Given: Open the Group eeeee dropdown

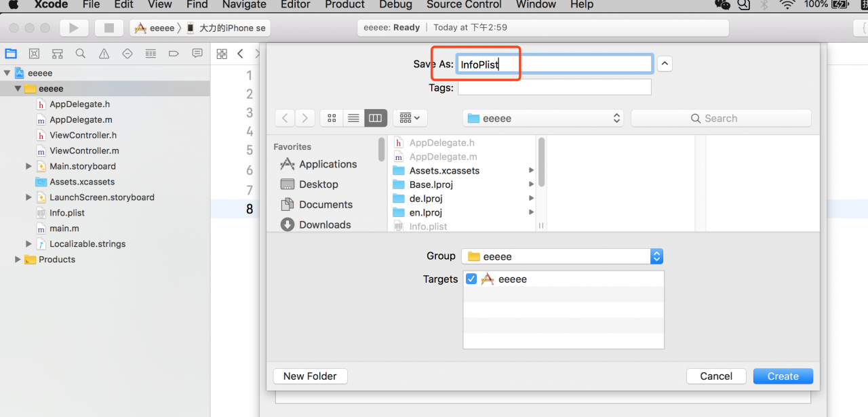Looking at the screenshot, I should coord(562,256).
